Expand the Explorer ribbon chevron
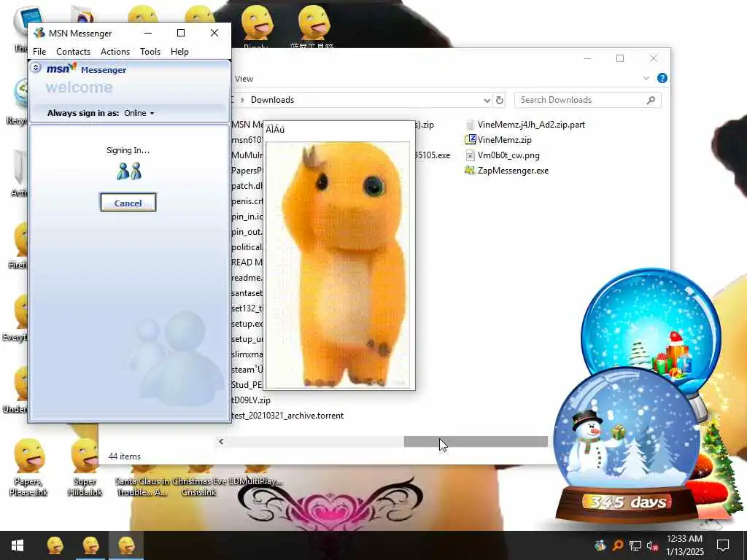Viewport: 747px width, 560px height. (646, 78)
